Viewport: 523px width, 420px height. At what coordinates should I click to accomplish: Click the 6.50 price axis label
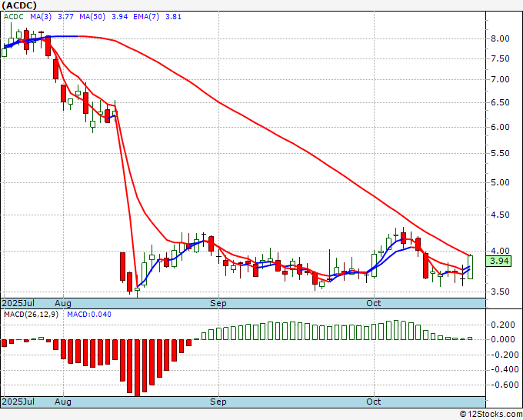(500, 102)
